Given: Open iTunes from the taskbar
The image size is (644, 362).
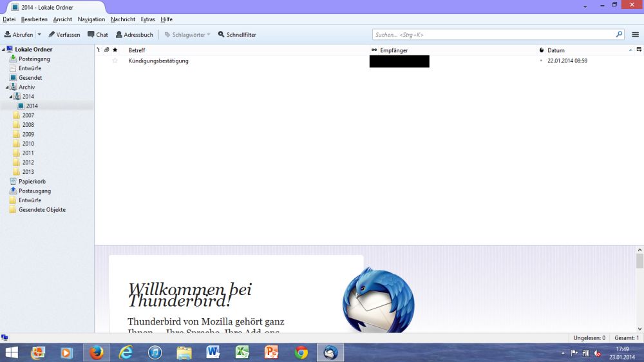Looking at the screenshot, I should pos(155,352).
